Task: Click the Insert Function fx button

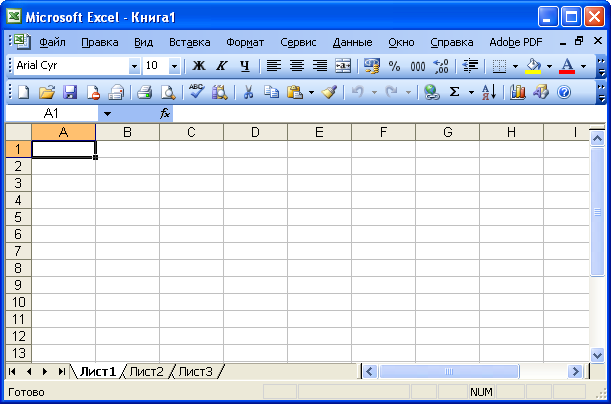Action: [x=165, y=114]
